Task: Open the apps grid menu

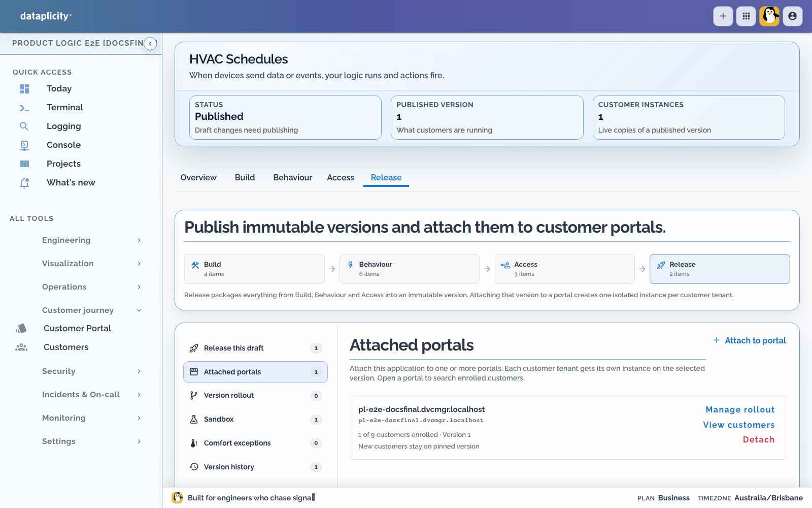Action: (746, 16)
